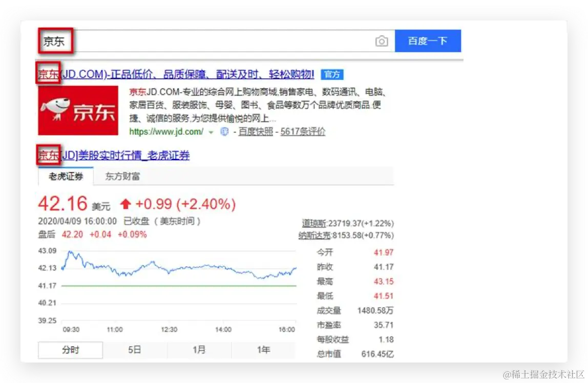Click the 官方 badge beside the JD title
588x383 pixels.
click(332, 75)
